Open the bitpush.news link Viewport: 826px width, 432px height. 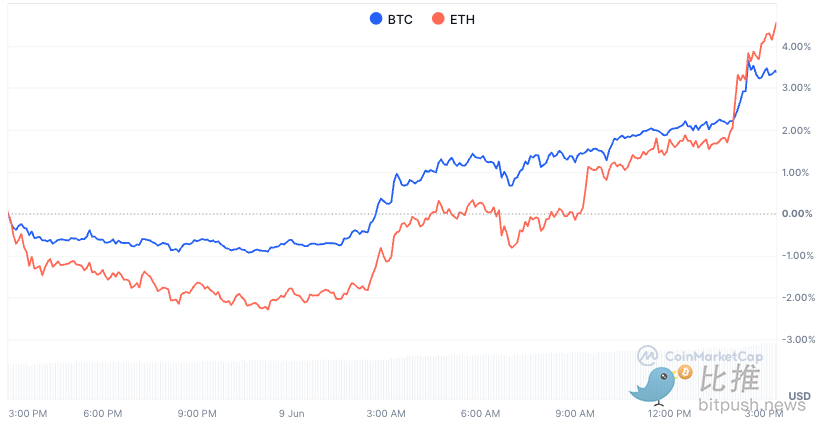[x=752, y=406]
